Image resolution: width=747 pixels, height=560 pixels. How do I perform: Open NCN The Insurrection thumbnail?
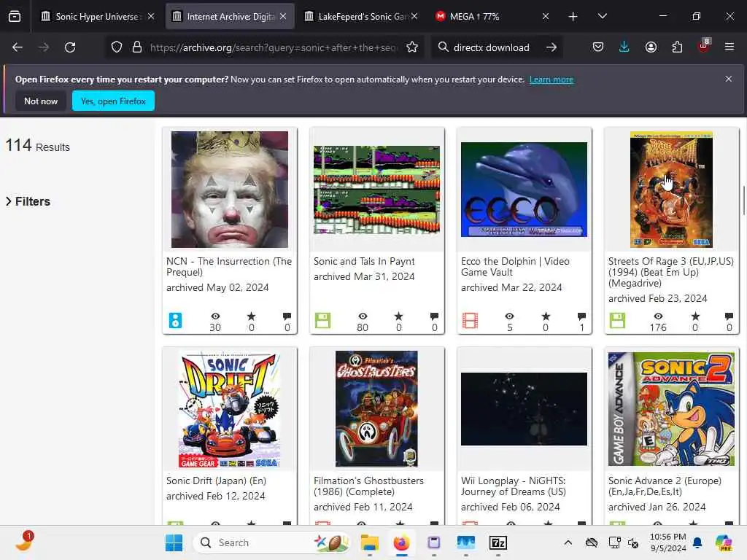230,190
